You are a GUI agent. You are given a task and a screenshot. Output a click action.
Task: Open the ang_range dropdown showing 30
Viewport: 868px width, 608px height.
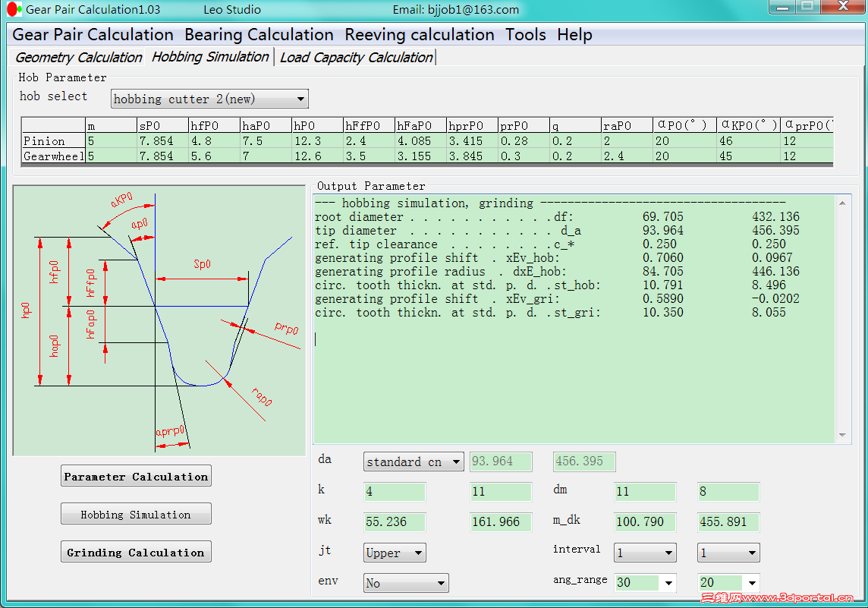tap(668, 582)
